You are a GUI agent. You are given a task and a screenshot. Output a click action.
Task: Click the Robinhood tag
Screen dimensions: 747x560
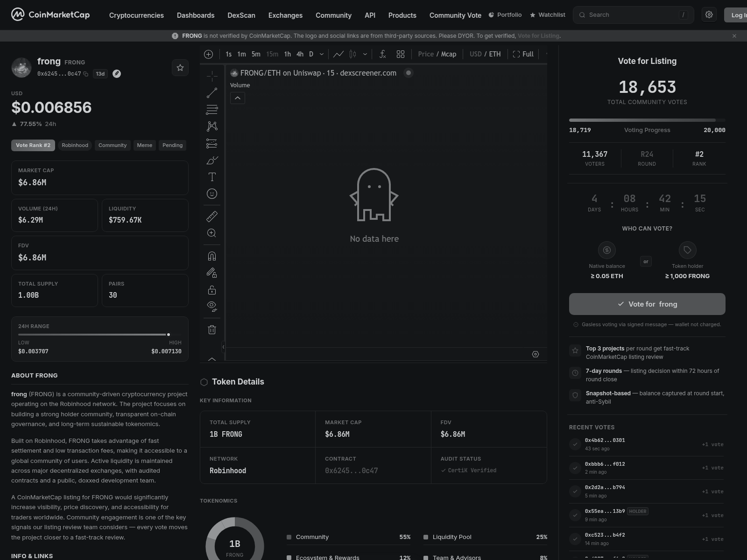(x=75, y=145)
